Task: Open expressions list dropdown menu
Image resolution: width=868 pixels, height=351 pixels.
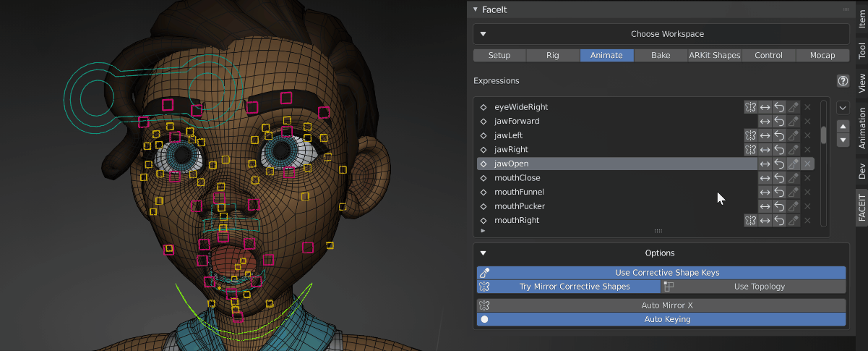Action: point(842,108)
